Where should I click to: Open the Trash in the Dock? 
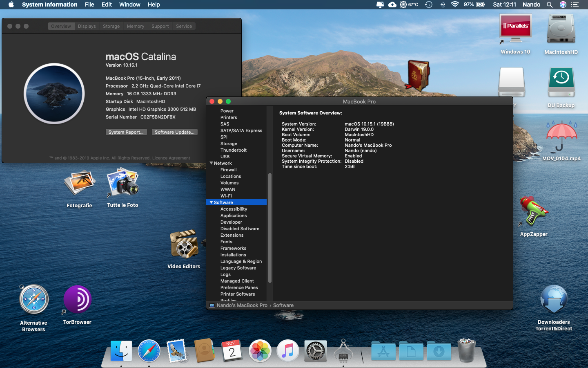coord(467,351)
